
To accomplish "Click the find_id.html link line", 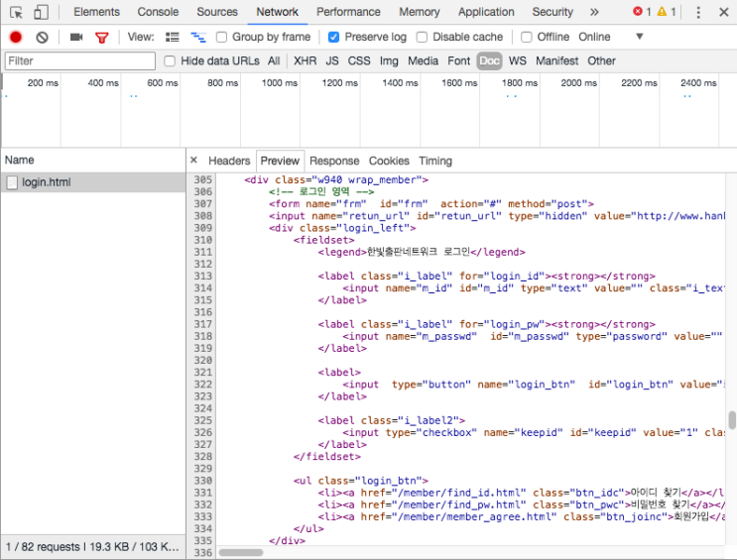I will [521, 493].
